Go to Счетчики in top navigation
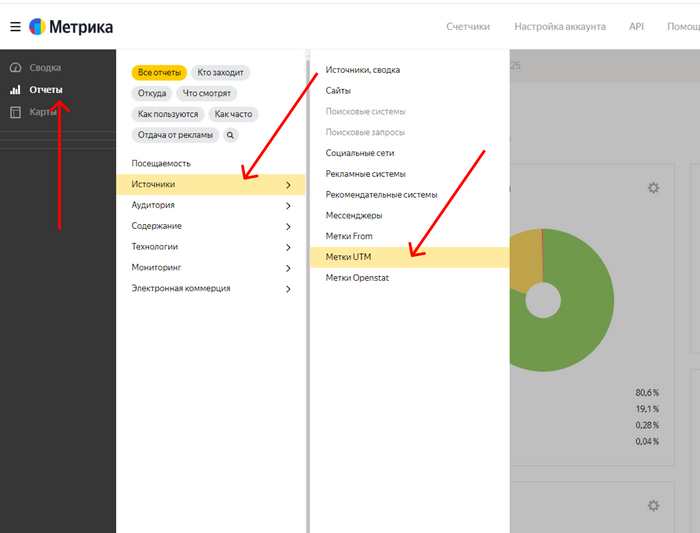Screen dimensions: 700x533 [467, 27]
